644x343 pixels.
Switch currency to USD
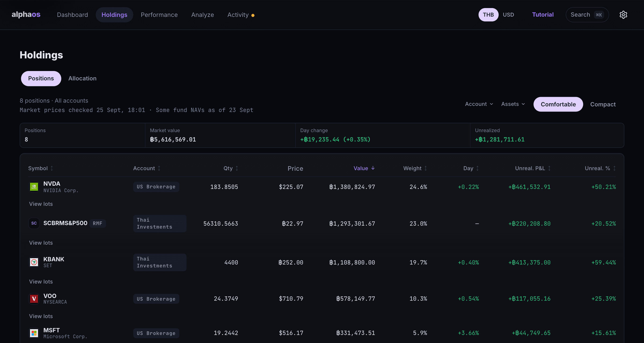click(508, 15)
